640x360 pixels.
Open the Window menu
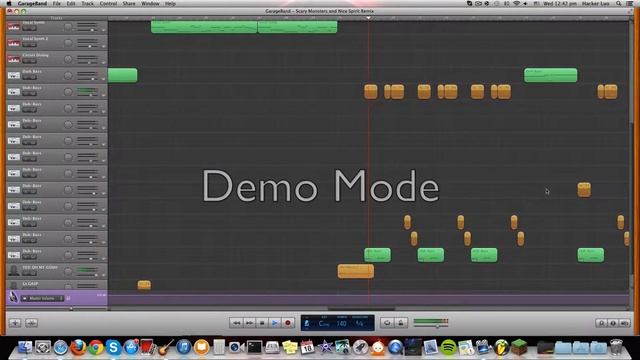tap(150, 3)
